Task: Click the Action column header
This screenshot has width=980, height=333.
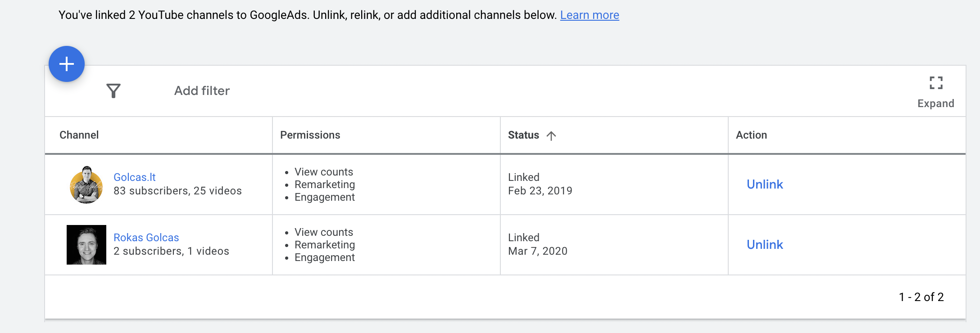Action: tap(752, 135)
